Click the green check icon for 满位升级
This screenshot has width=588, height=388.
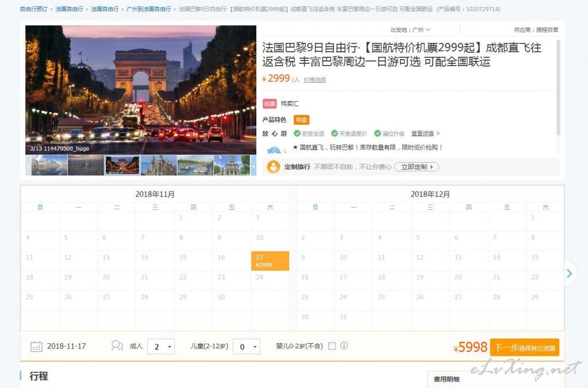(378, 133)
